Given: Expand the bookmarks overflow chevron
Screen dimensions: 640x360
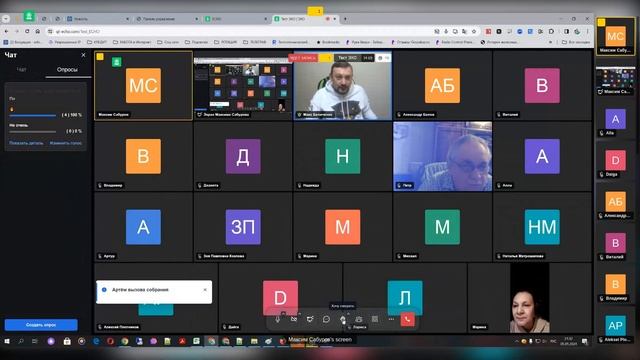Looking at the screenshot, I should pyautogui.click(x=551, y=42).
